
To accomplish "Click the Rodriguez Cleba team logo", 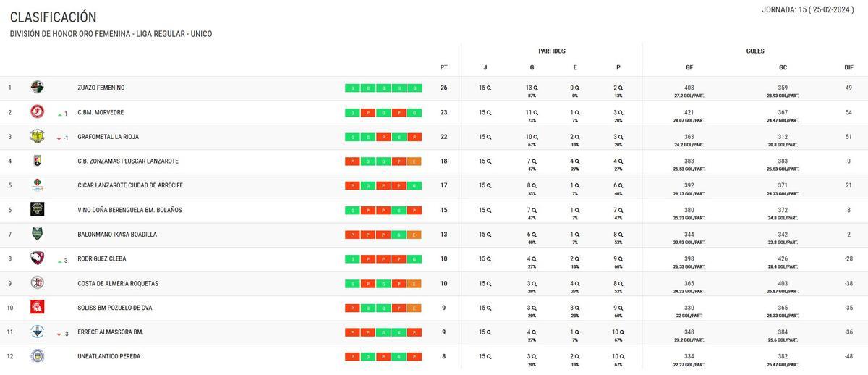I will pos(38,258).
